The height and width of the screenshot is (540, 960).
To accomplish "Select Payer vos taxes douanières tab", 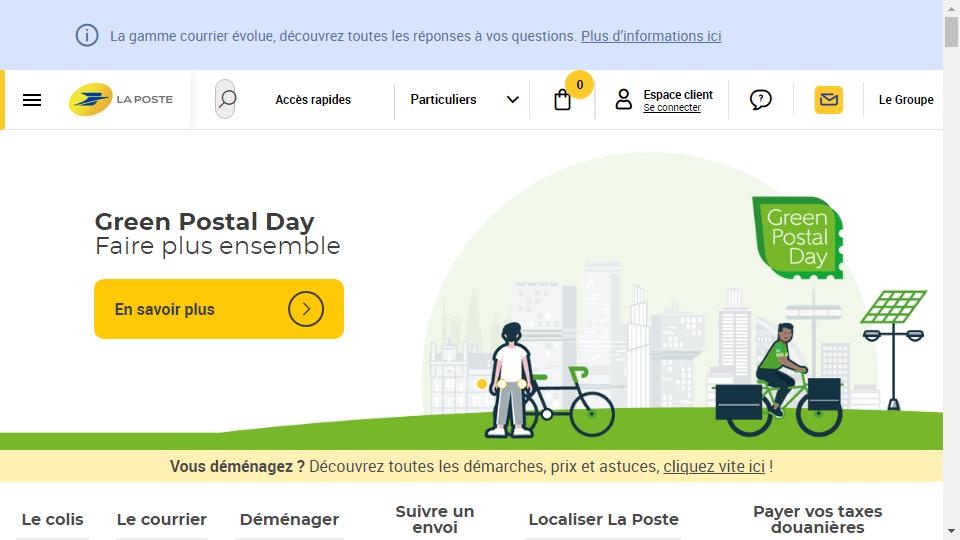I will (x=817, y=519).
